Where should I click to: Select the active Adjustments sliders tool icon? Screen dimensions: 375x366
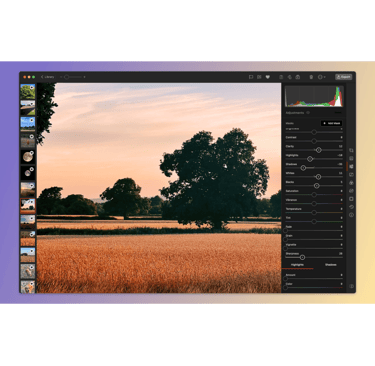tap(351, 166)
